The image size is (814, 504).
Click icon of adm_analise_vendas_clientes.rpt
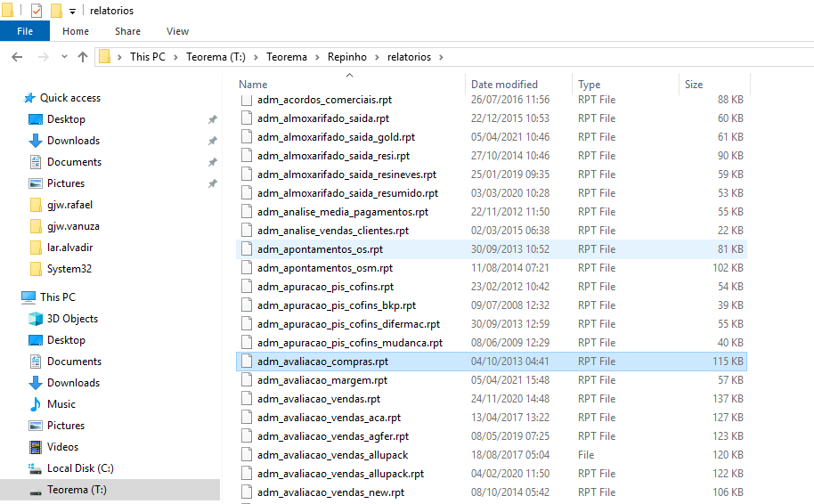(x=247, y=231)
